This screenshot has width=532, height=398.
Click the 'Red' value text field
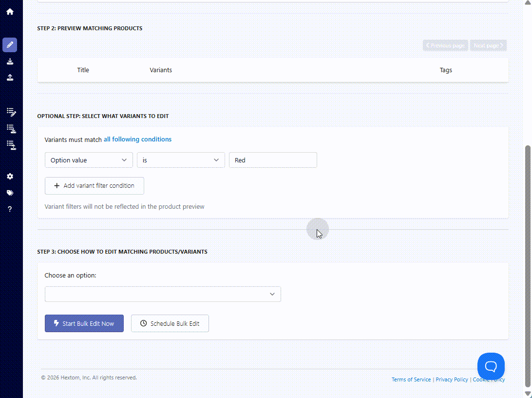pos(273,160)
